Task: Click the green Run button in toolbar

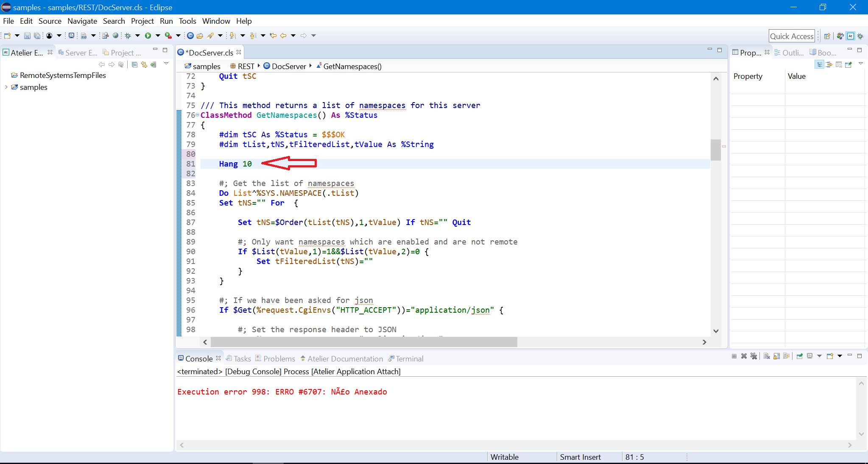Action: click(x=148, y=36)
